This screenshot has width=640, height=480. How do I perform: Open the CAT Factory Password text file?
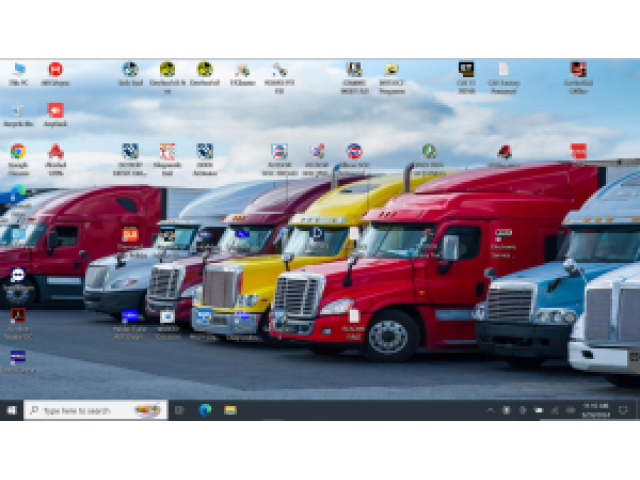coord(503,71)
